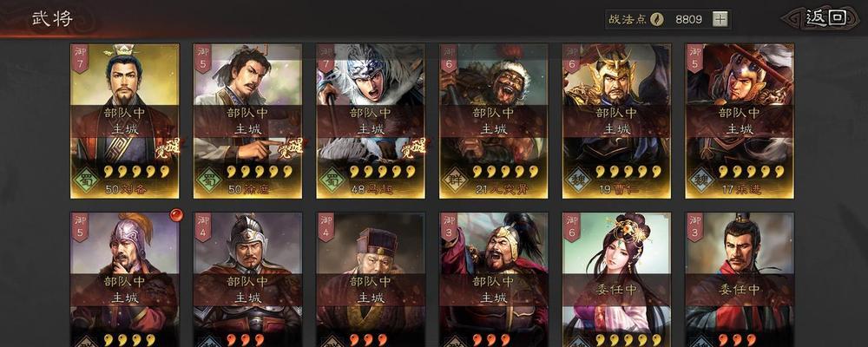The image size is (868, 347).
Task: View the 兀突骨 general card
Action: click(x=493, y=121)
